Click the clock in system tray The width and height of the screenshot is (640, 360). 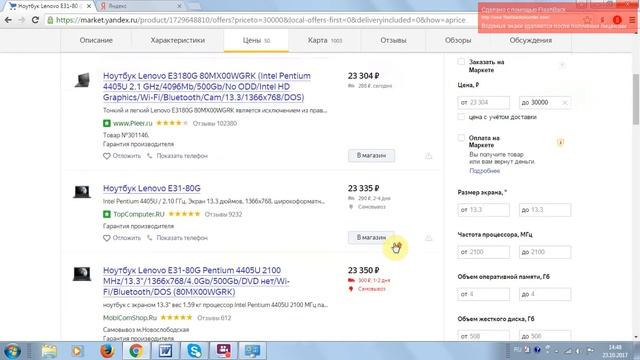(615, 351)
